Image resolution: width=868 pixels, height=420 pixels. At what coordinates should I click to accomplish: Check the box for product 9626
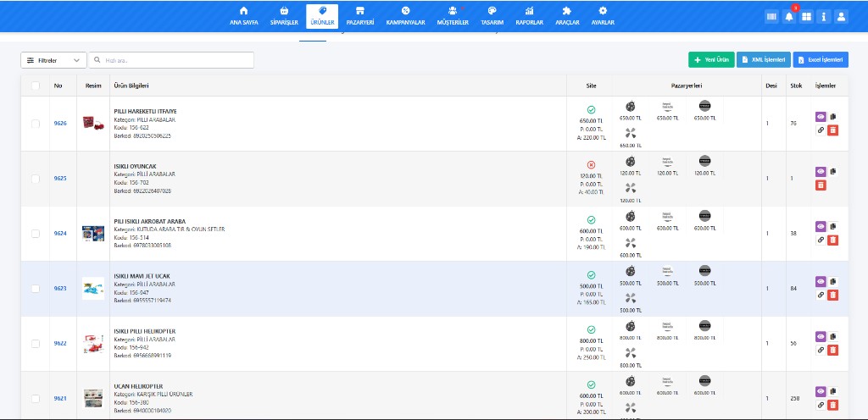(36, 124)
